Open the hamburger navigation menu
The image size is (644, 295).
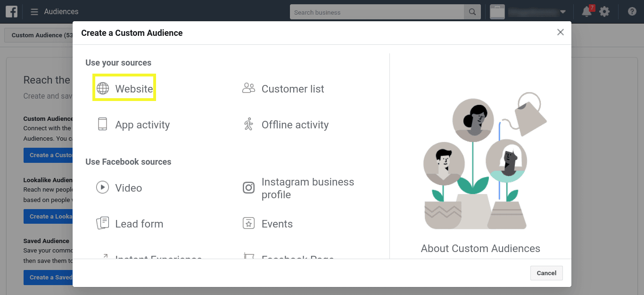click(x=34, y=12)
